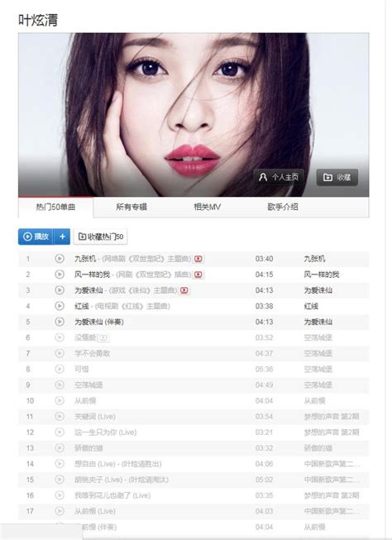
Task: Click the 收藏 button on the banner
Action: pos(337,177)
